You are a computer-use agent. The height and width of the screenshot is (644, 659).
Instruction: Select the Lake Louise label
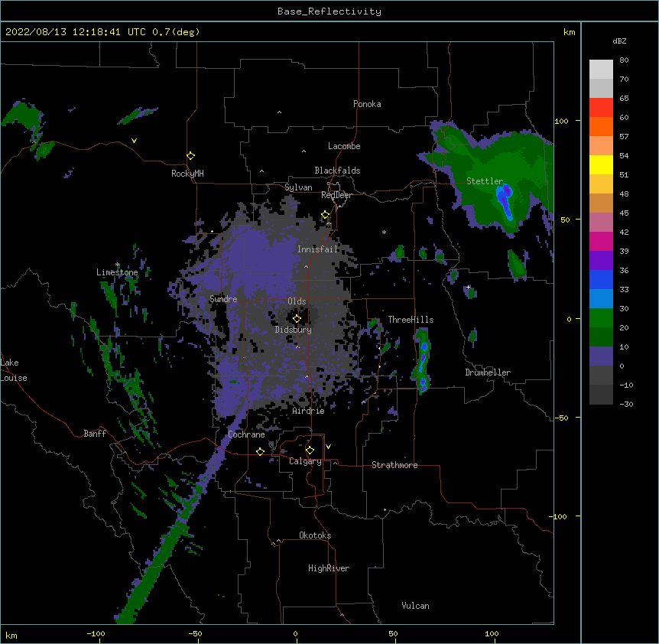(14, 370)
